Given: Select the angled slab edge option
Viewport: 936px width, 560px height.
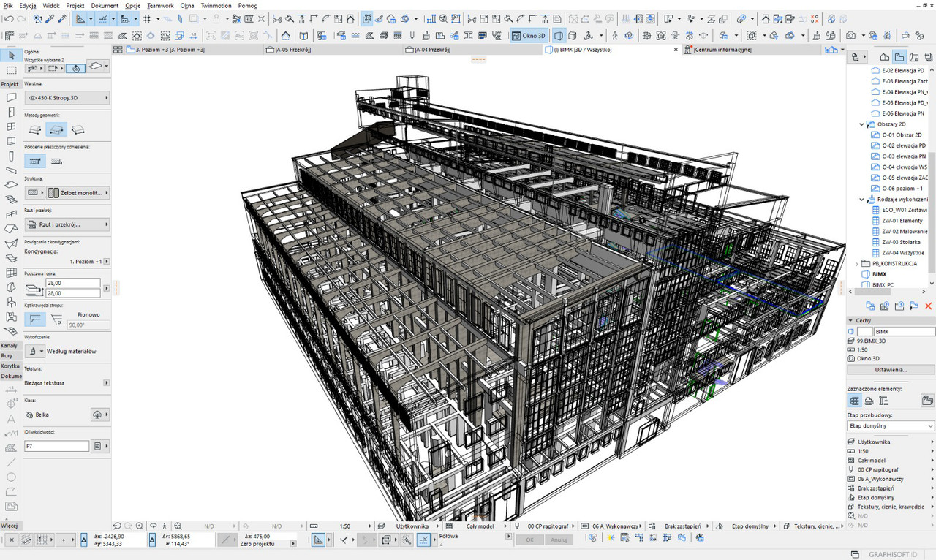Looking at the screenshot, I should tap(56, 319).
